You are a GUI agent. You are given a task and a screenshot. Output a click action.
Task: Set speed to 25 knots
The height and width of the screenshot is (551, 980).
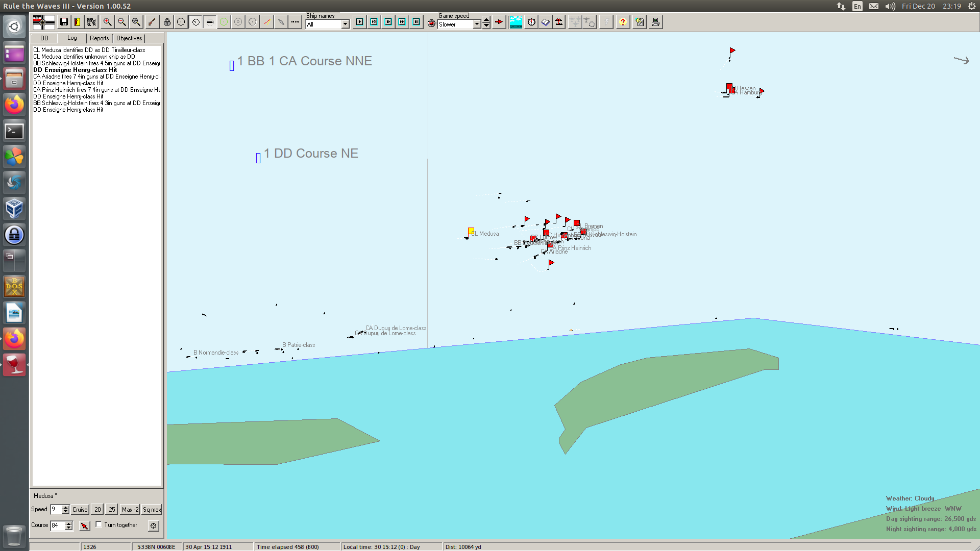tap(112, 509)
